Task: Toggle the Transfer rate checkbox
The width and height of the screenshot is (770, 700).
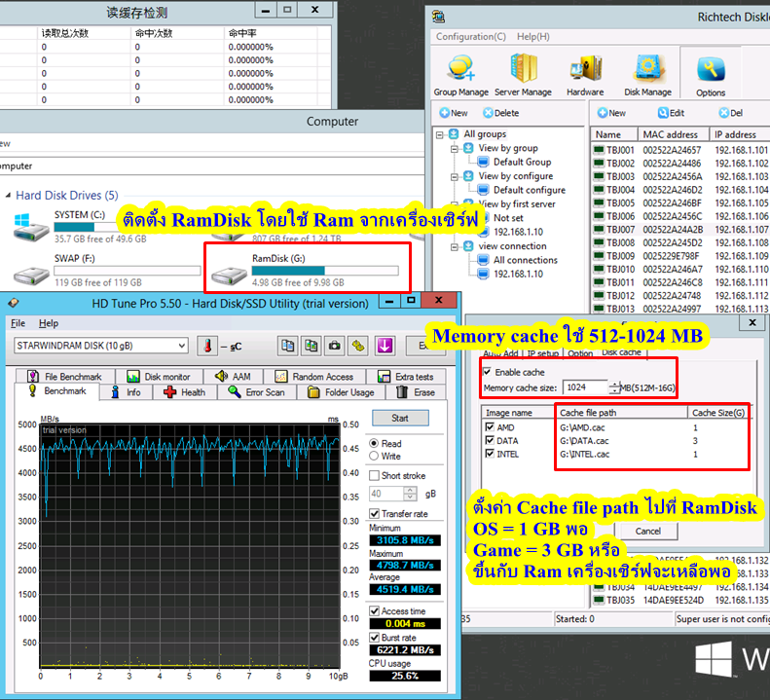Action: 374,513
